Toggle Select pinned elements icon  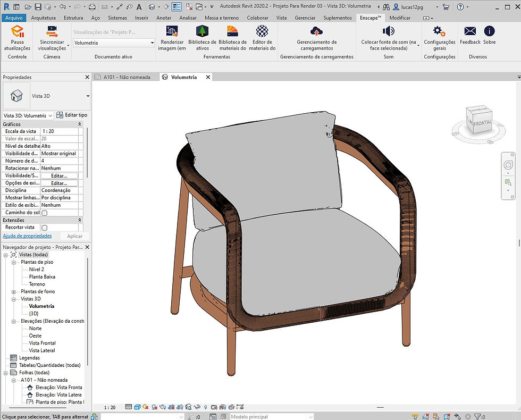click(x=436, y=416)
